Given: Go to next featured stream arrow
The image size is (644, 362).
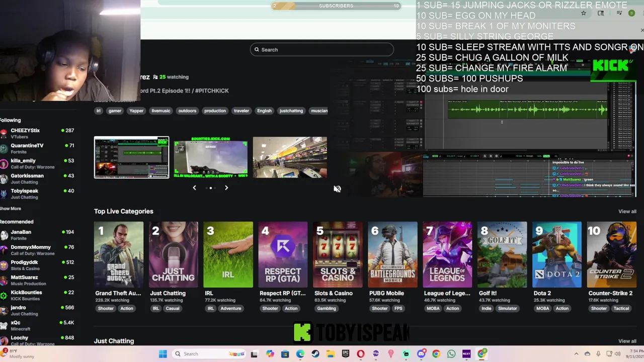Looking at the screenshot, I should coord(226,188).
